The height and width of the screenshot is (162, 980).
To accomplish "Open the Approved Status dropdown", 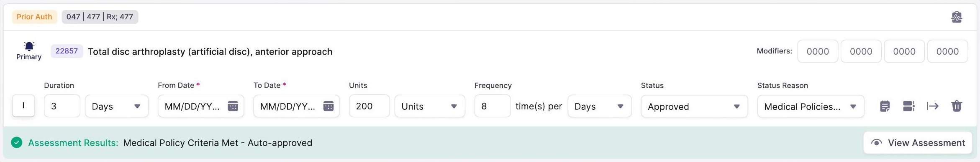I will [694, 106].
